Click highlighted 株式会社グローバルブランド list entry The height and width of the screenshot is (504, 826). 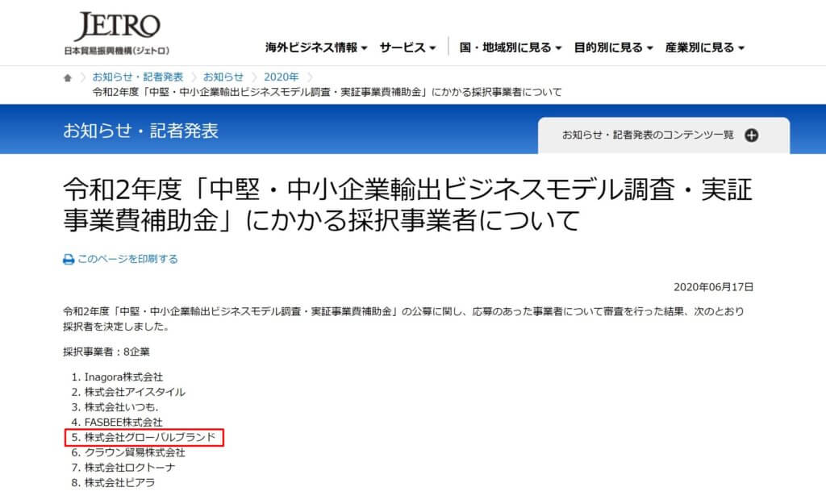[144, 437]
